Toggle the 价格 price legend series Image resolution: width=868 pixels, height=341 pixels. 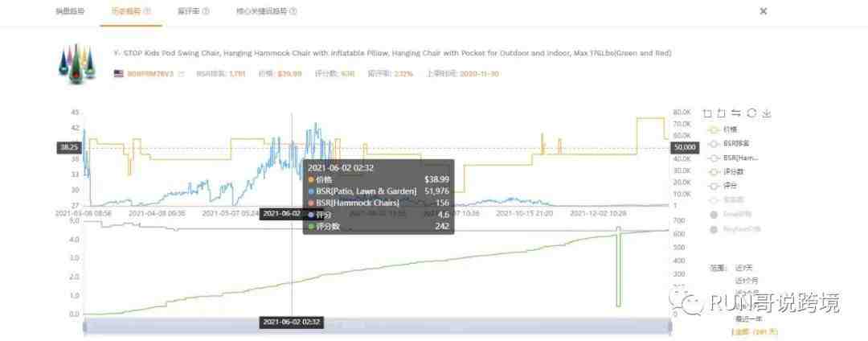coord(723,129)
